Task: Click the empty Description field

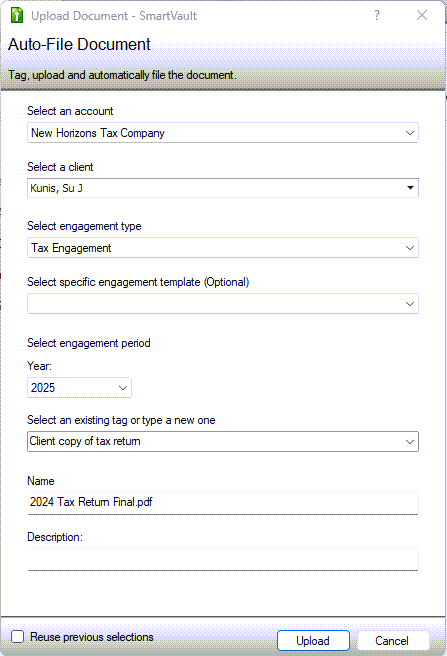Action: (x=223, y=559)
